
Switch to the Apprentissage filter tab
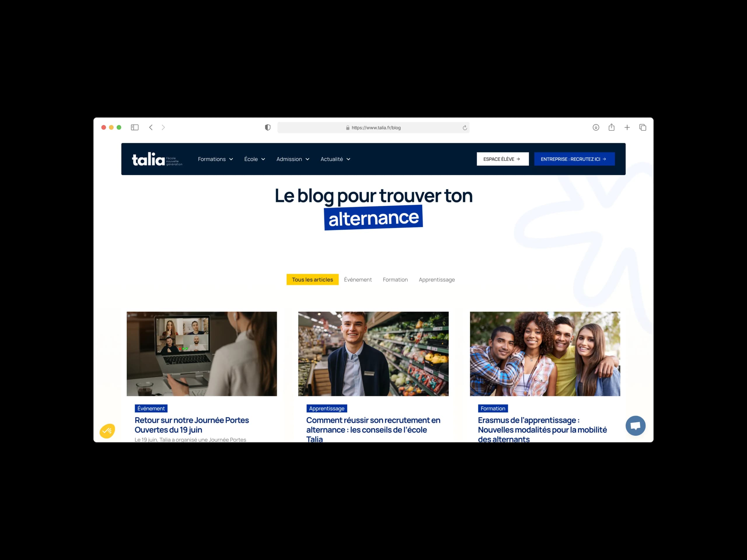(x=437, y=279)
